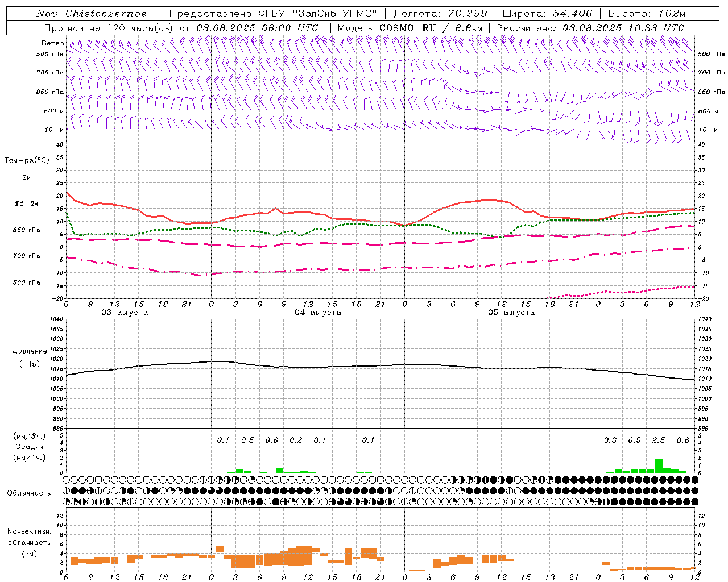The image size is (728, 582).
Task: Select the longitude value Долгота: 76.299
Action: point(440,14)
